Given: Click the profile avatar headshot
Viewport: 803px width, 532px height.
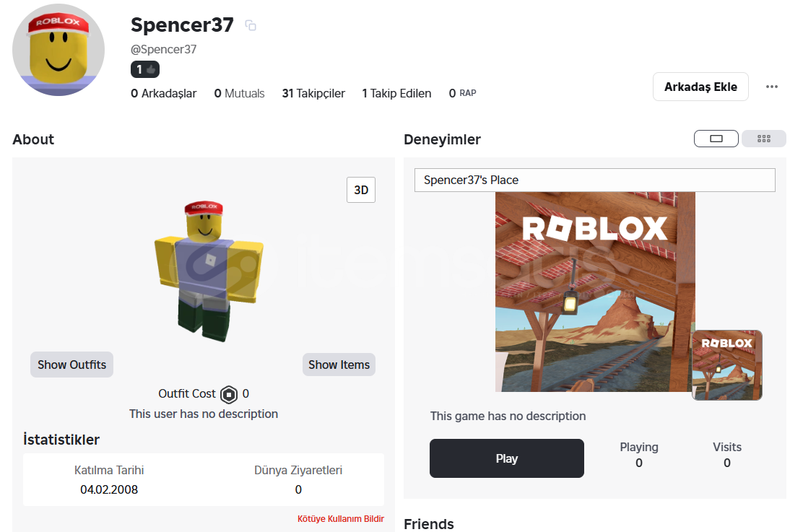Looking at the screenshot, I should pyautogui.click(x=58, y=50).
